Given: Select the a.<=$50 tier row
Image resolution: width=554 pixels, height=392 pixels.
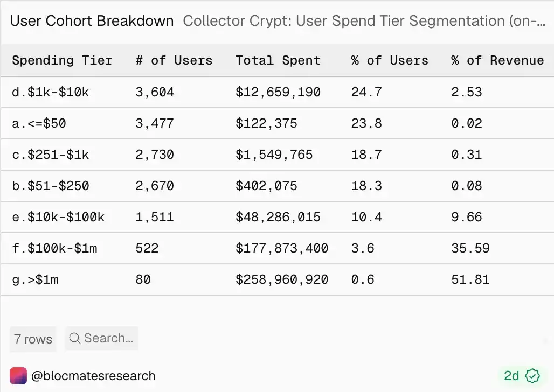Looking at the screenshot, I should click(277, 123).
